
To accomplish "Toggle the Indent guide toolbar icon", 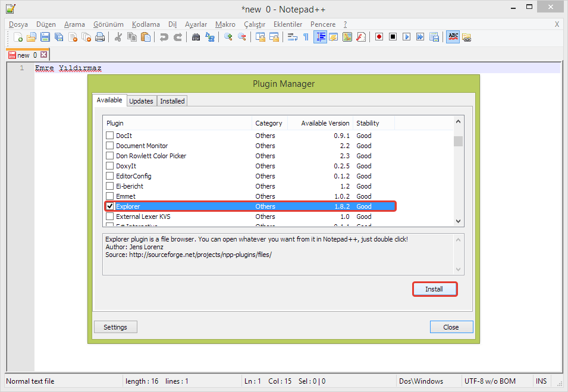I will tap(320, 37).
